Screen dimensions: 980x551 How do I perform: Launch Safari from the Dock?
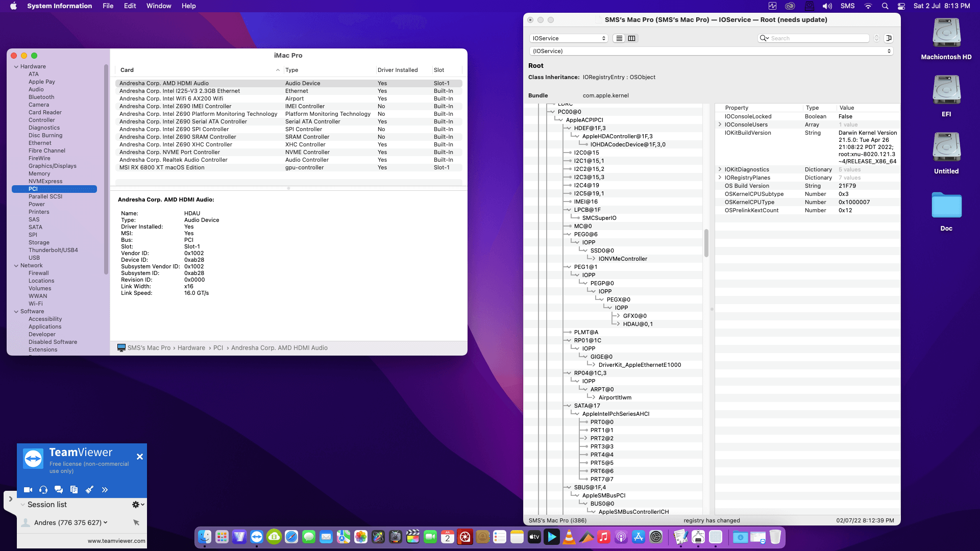(291, 537)
